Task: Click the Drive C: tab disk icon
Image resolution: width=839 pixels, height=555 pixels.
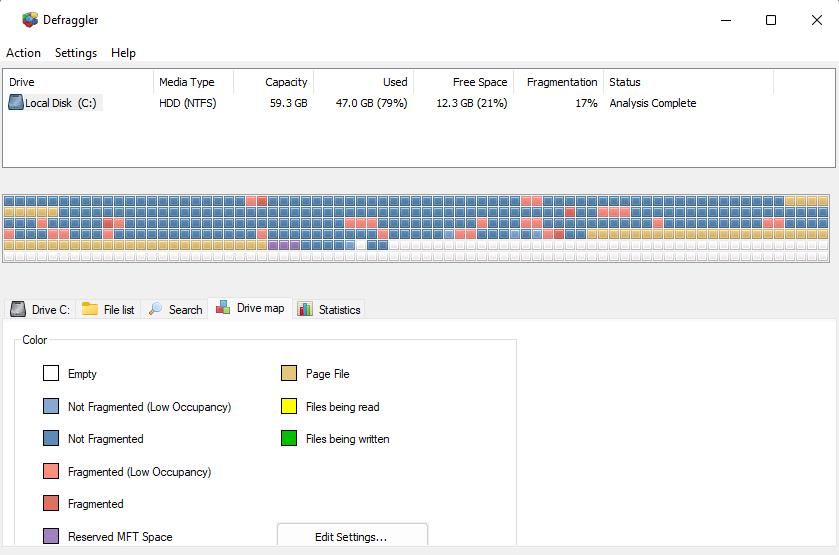Action: coord(18,309)
